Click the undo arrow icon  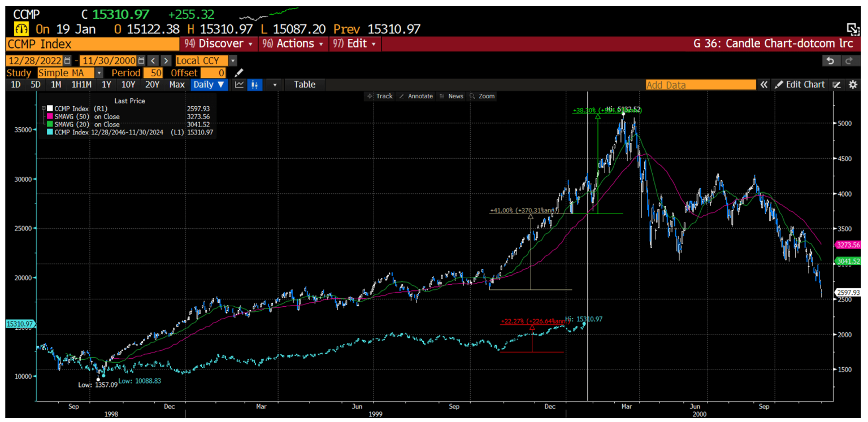[830, 60]
